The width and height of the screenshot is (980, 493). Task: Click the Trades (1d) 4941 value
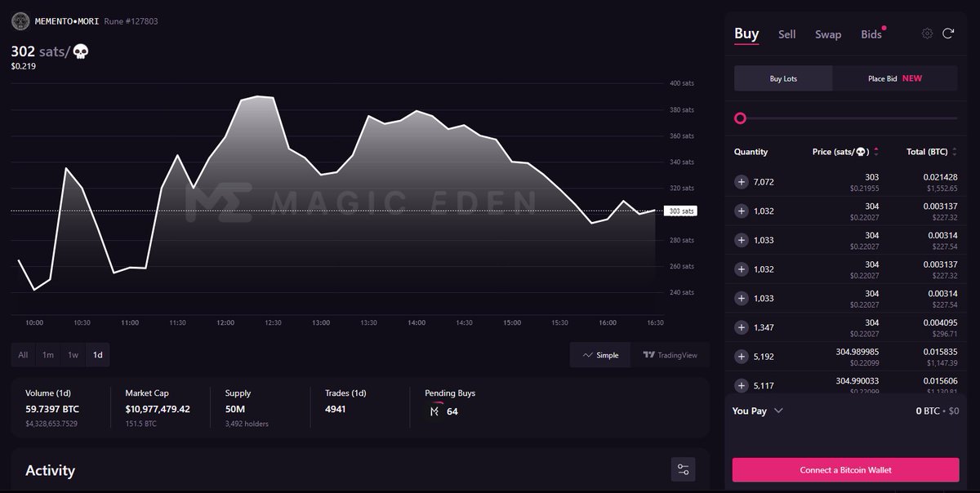tap(336, 409)
